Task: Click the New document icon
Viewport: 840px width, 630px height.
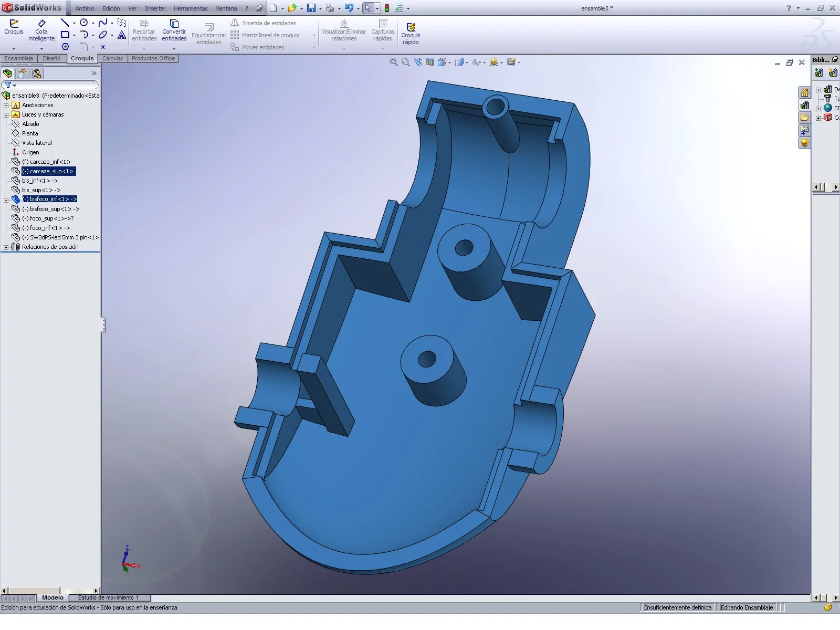Action: tap(274, 8)
